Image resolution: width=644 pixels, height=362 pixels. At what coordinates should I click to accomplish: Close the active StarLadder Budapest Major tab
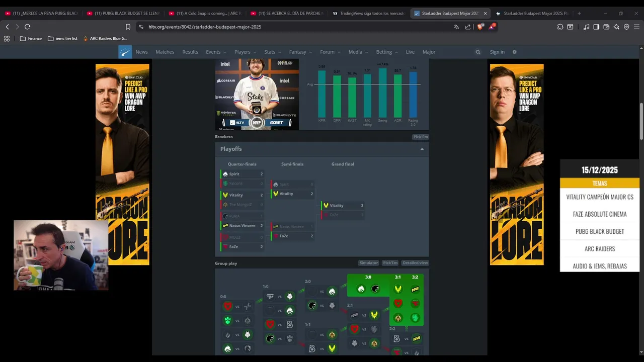tap(485, 14)
